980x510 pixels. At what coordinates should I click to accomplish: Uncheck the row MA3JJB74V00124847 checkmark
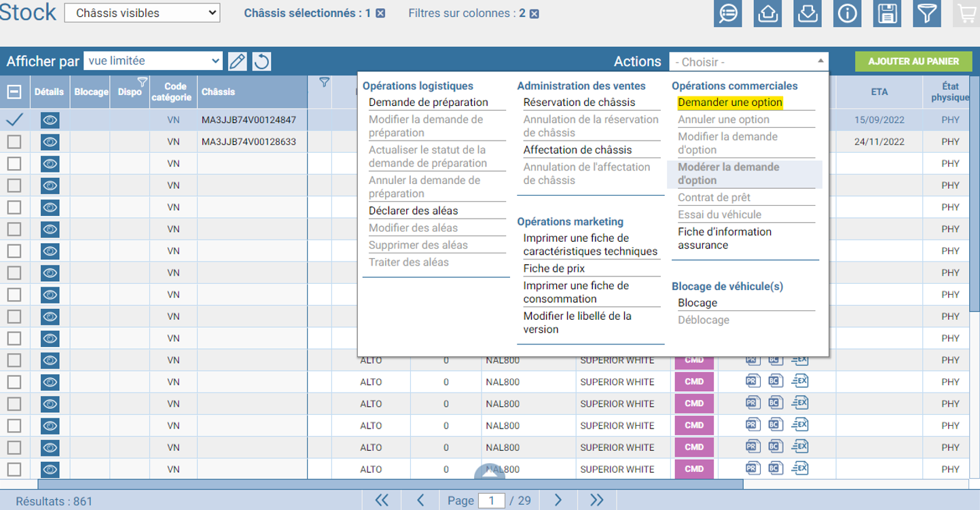(x=14, y=120)
